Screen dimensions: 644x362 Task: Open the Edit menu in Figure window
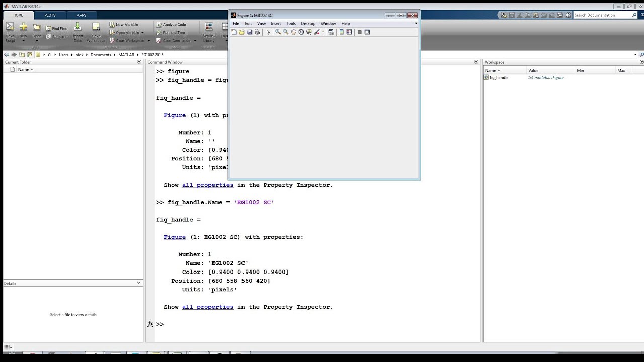coord(248,24)
